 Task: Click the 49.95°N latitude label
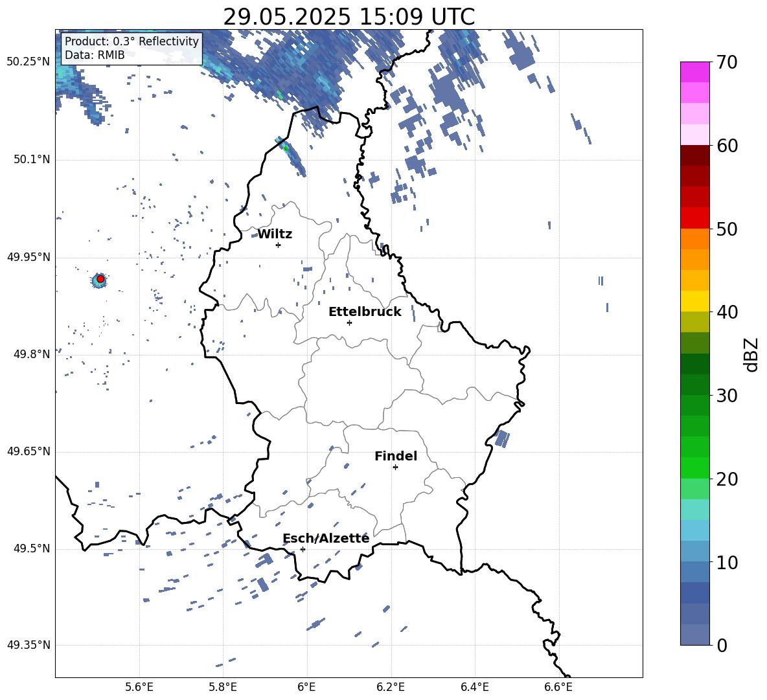click(29, 257)
